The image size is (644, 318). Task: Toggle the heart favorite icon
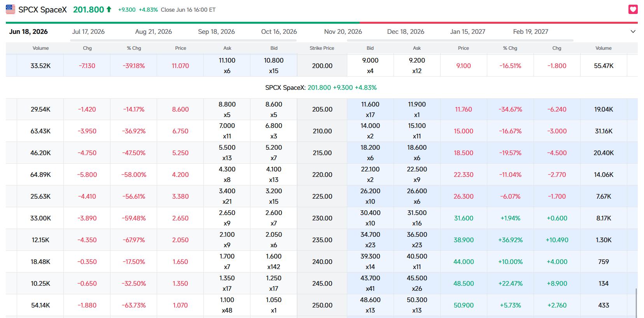[633, 9]
